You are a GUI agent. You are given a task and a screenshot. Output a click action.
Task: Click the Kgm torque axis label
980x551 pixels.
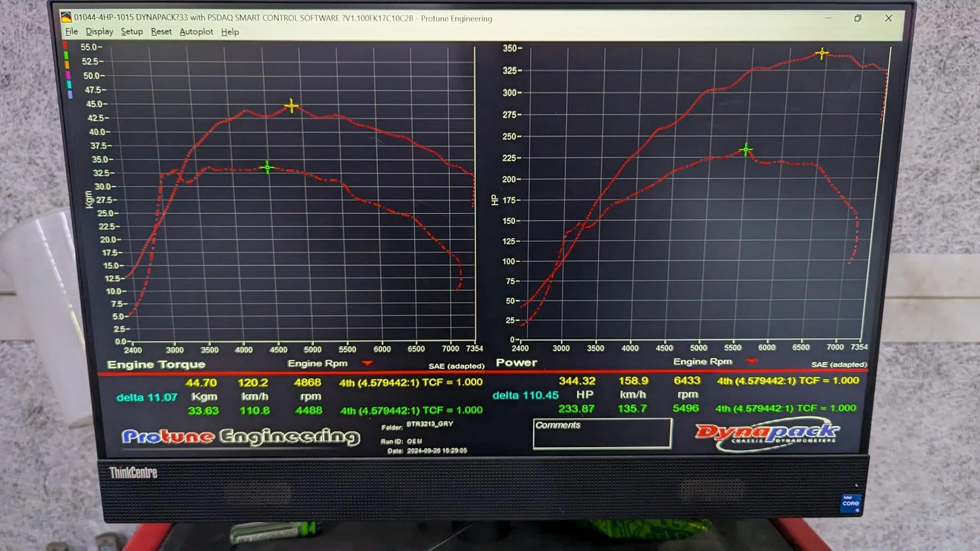pyautogui.click(x=89, y=199)
